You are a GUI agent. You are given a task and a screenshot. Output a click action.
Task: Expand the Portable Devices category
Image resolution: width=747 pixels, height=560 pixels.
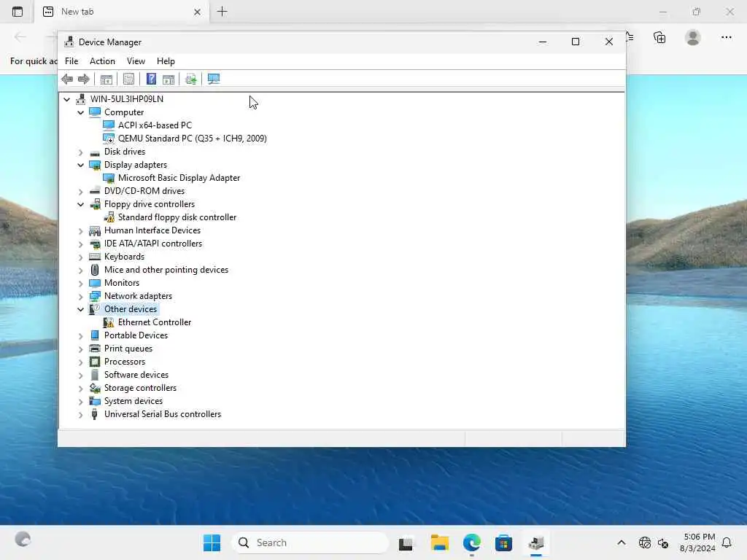[x=80, y=335]
